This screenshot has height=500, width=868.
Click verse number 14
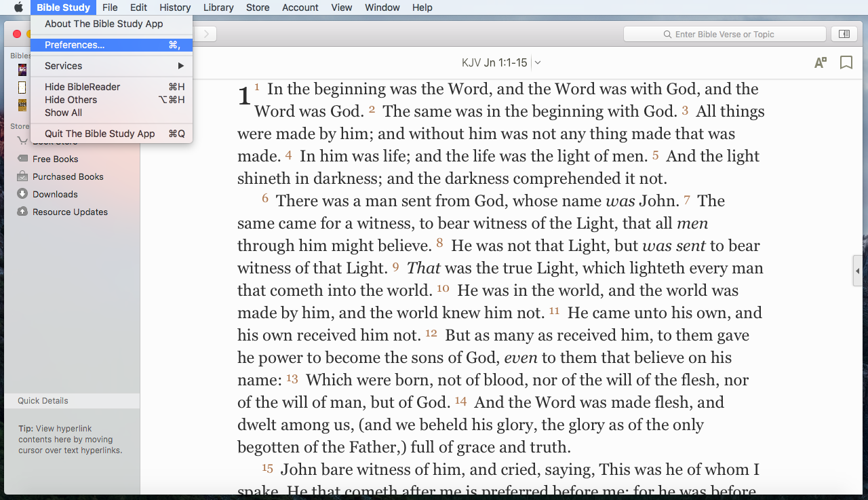pyautogui.click(x=460, y=400)
